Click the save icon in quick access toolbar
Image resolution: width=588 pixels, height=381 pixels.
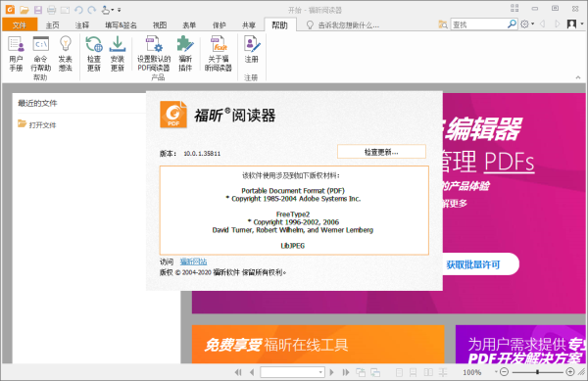(x=38, y=10)
